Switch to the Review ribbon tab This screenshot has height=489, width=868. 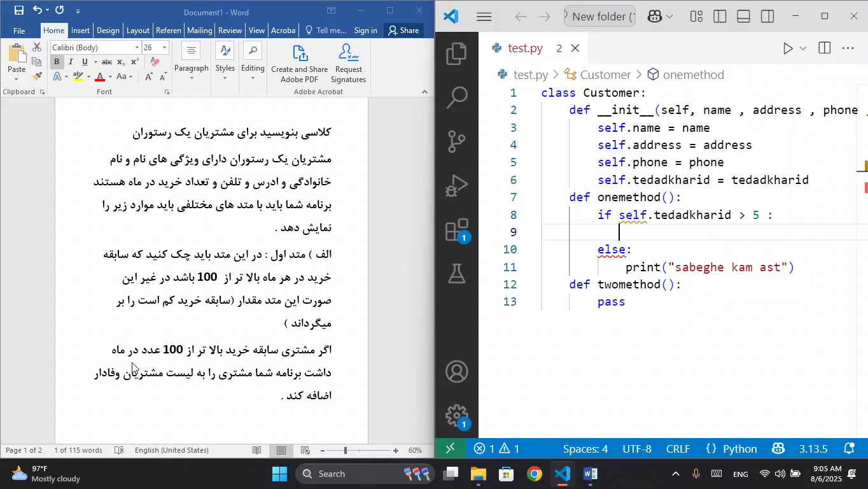tap(230, 31)
